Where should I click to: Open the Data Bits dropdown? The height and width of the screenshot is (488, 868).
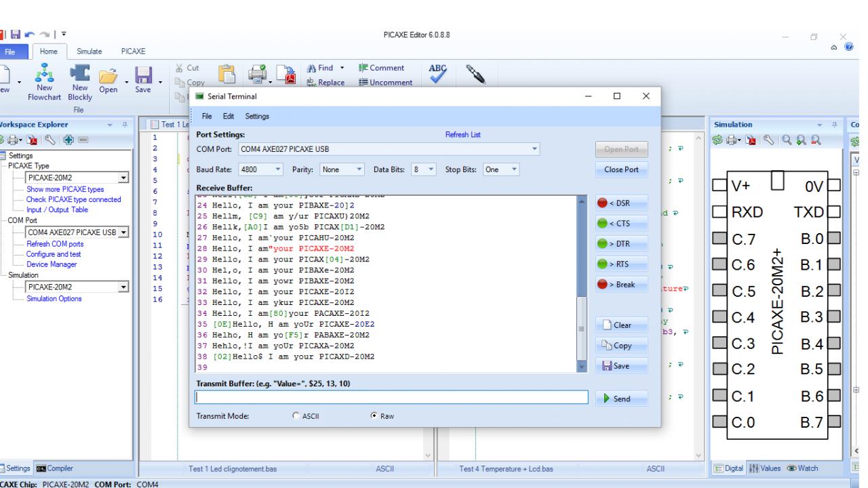click(431, 169)
